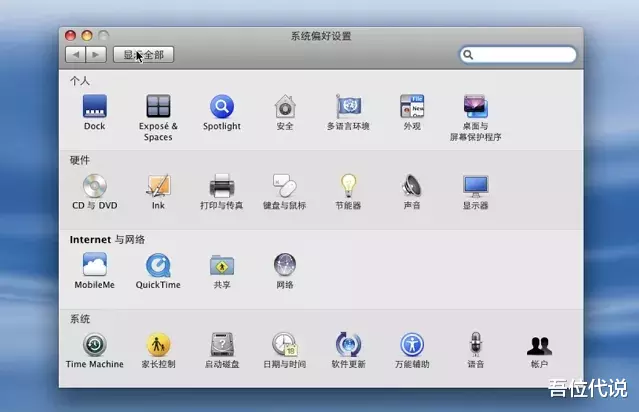639x412 pixels.
Task: Go back with the left arrow button
Action: click(75, 55)
